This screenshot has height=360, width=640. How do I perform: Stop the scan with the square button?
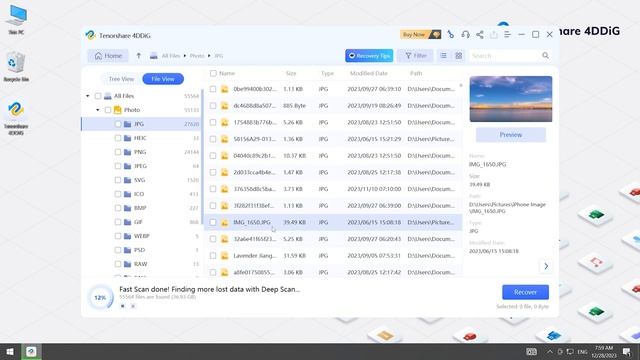click(x=122, y=306)
